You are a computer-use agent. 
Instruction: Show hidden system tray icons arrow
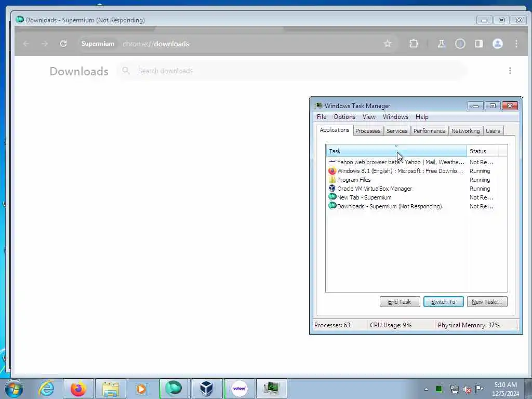426,389
